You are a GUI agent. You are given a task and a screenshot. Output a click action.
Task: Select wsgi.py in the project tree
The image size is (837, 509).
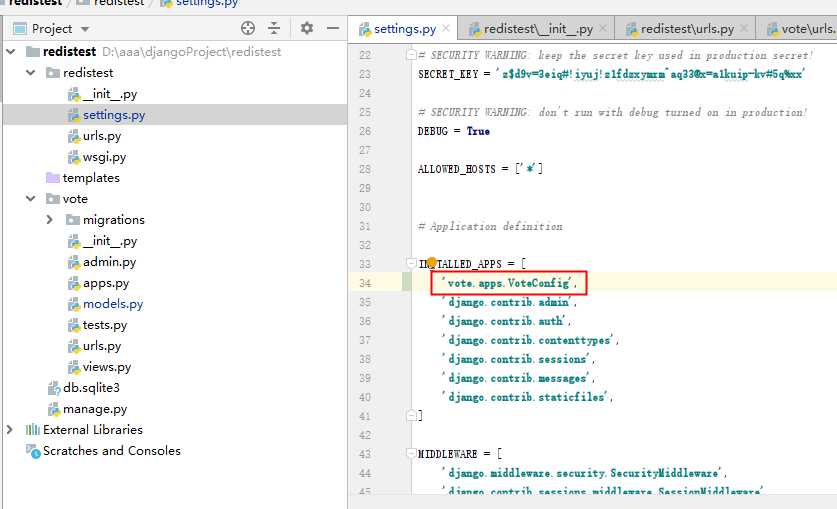104,157
